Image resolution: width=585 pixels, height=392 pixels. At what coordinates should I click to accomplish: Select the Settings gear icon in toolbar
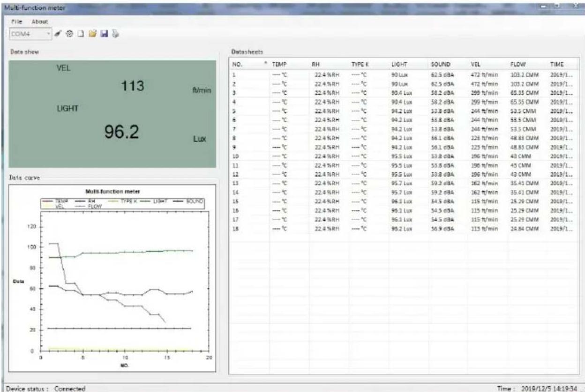point(70,34)
